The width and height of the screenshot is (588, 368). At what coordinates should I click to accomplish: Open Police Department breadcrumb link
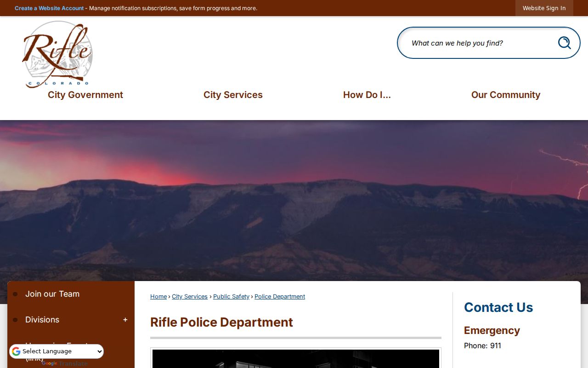tap(280, 297)
